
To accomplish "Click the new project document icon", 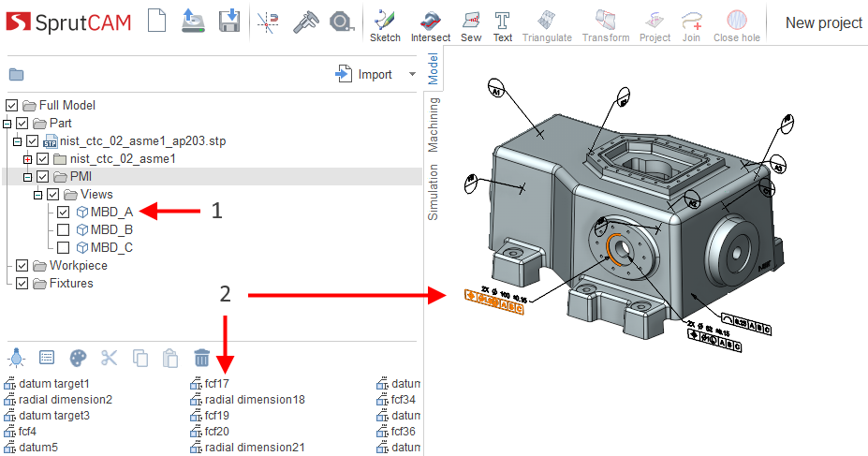I will coord(157,22).
